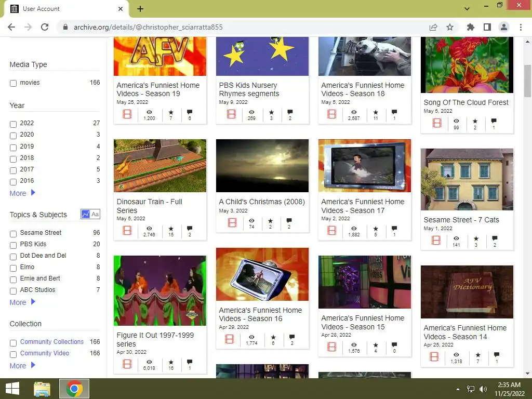
Task: Click the Chrome taskbar icon
Action: point(74,389)
